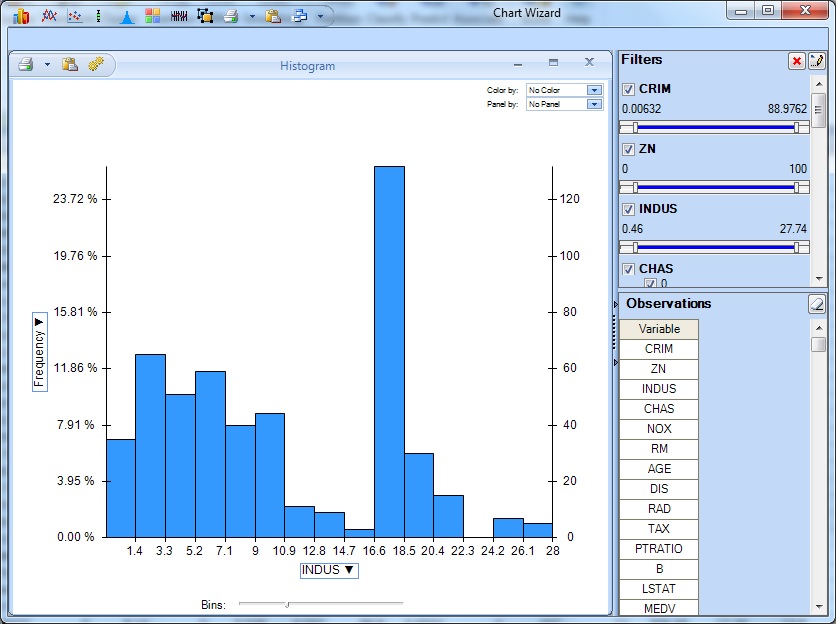The height and width of the screenshot is (624, 836).
Task: Click the gear settings icon in Histogram toolbar
Action: tap(95, 65)
